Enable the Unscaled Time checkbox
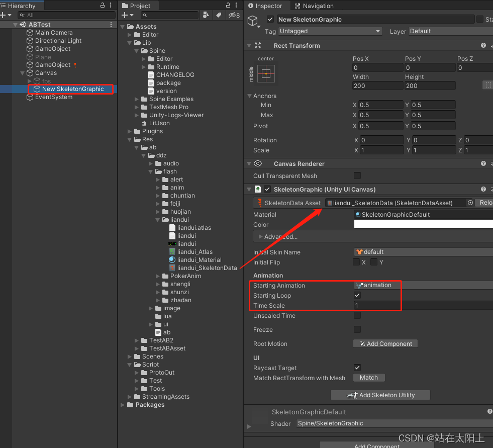Viewport: 493px width, 448px height. pos(357,315)
